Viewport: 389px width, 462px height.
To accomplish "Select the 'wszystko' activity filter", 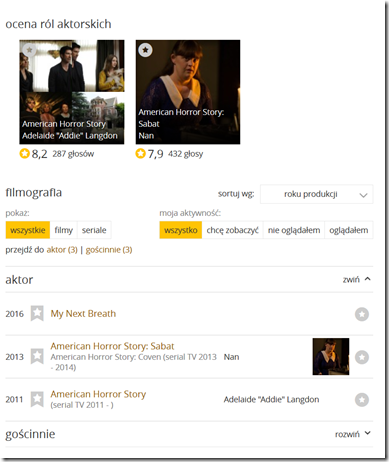I will [x=181, y=230].
